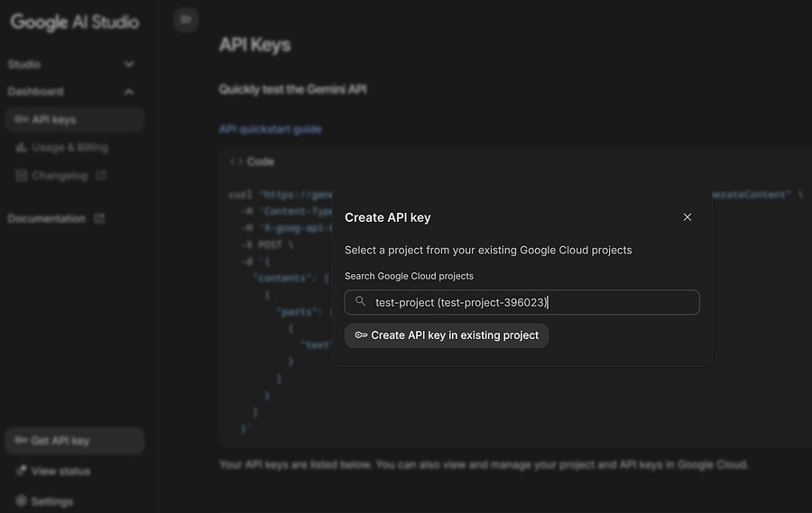This screenshot has height=513, width=812.
Task: Close the Create API key dialog
Action: (x=687, y=217)
